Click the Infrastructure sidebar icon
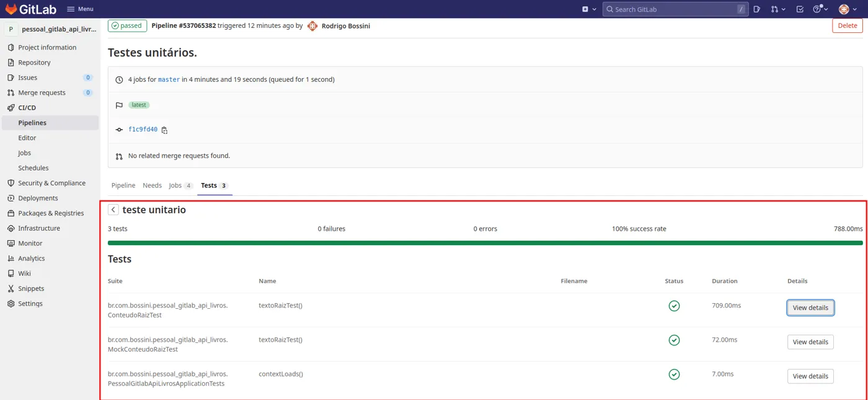The height and width of the screenshot is (400, 868). [11, 228]
